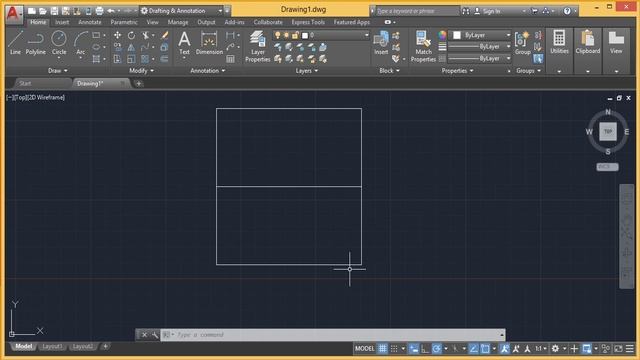Screen dimensions: 640x360
Task: Select the Mirror tool in Modify panel
Action: coord(131,47)
